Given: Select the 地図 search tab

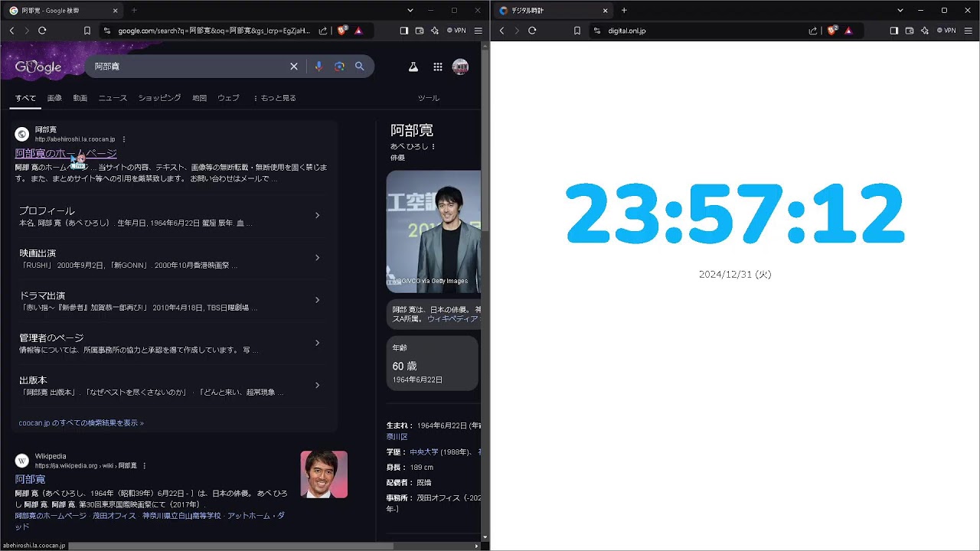Looking at the screenshot, I should coord(199,98).
